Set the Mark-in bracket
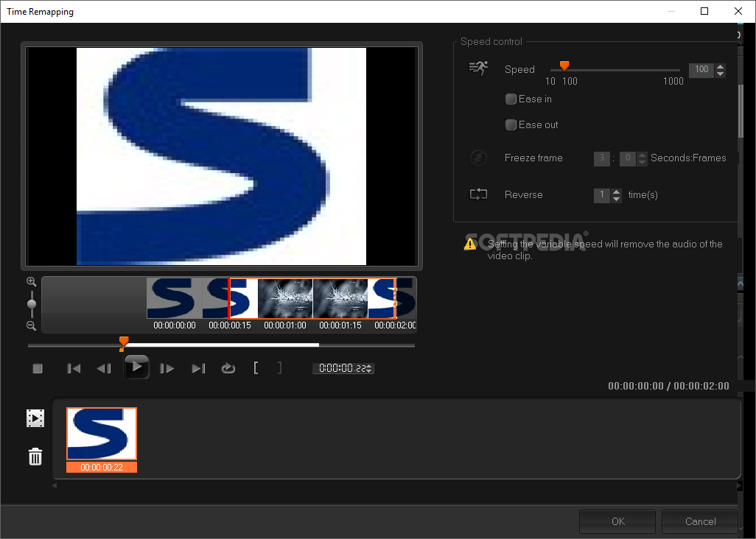This screenshot has width=756, height=539. 256,368
